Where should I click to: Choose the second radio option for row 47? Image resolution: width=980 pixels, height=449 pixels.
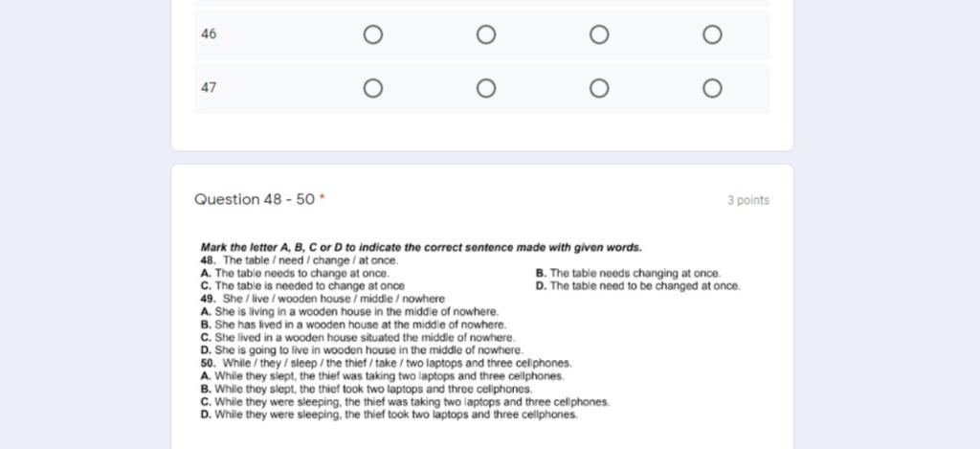click(x=486, y=89)
